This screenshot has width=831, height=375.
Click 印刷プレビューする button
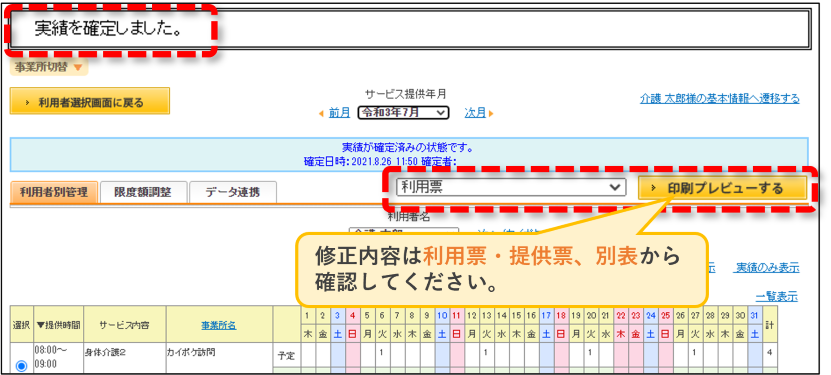[722, 189]
